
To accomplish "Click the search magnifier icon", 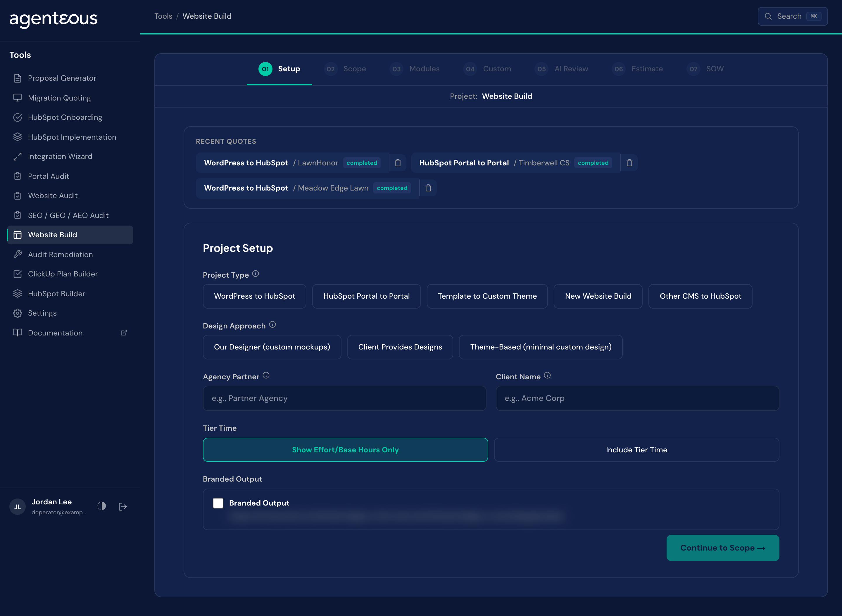I will point(768,16).
